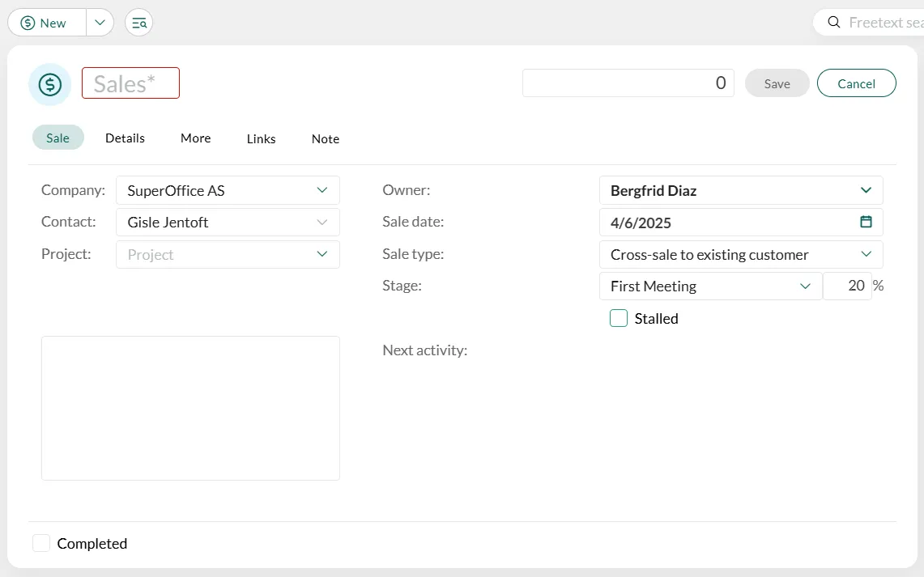Screen dimensions: 924x577
Task: Switch to the Details tab
Action: tap(125, 138)
